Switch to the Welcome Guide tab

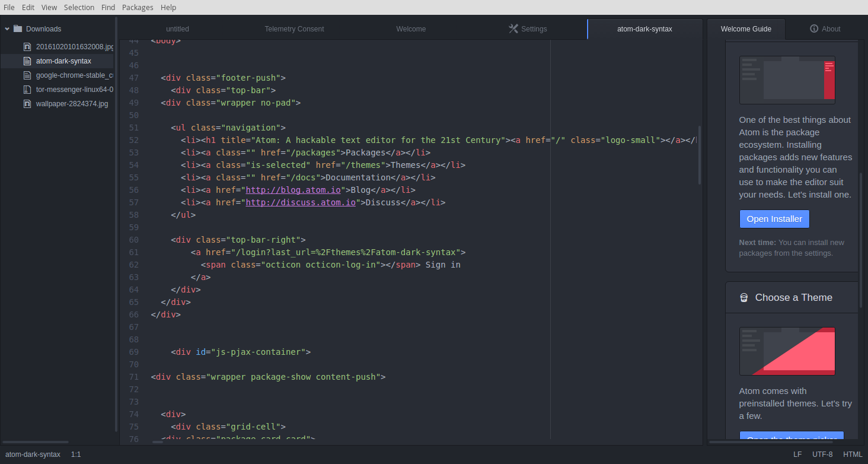point(746,28)
